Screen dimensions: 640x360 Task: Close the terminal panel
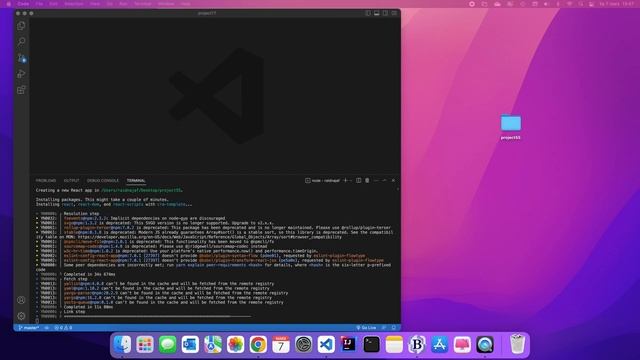click(393, 180)
